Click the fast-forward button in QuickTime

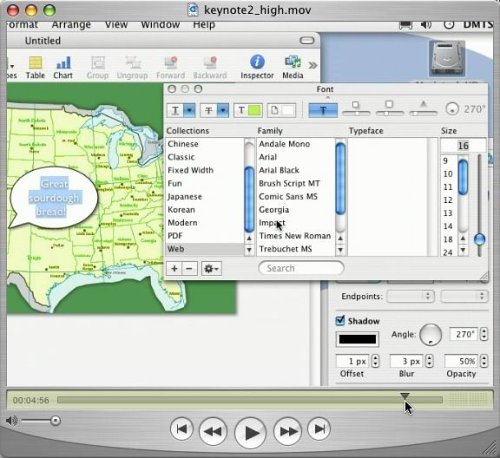(x=288, y=432)
